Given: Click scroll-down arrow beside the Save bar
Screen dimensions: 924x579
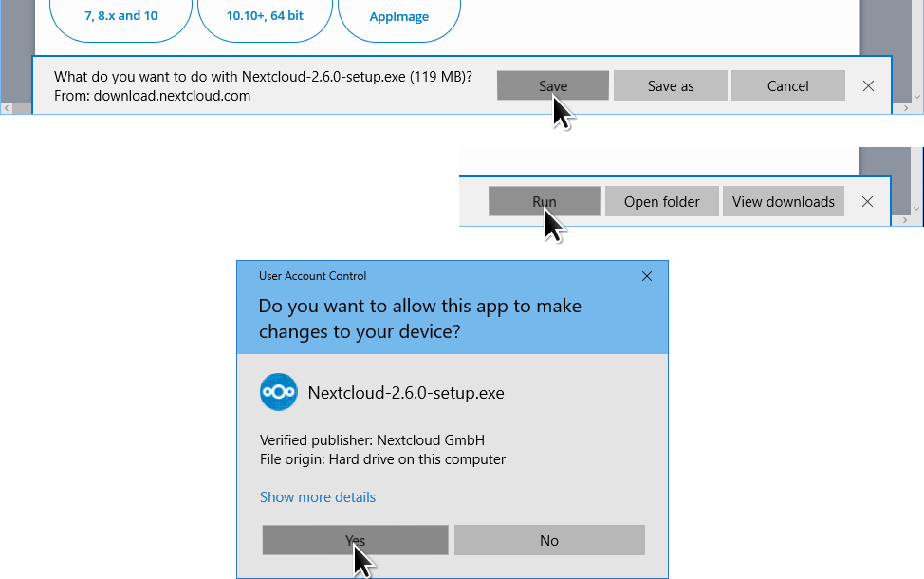Looking at the screenshot, I should point(916,96).
